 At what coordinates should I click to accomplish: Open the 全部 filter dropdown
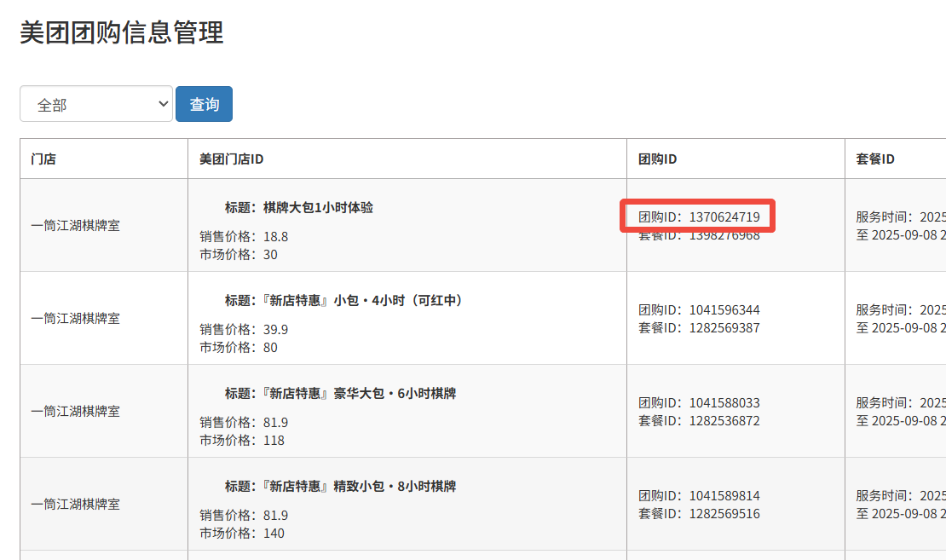click(x=96, y=104)
